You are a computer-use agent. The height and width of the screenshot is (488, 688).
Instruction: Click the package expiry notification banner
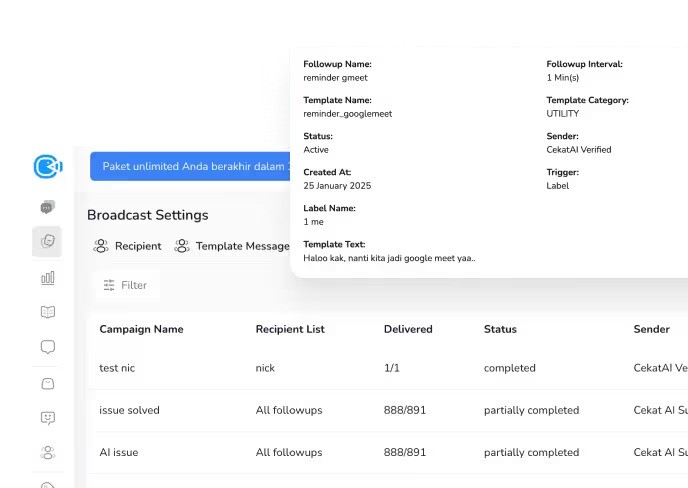coord(190,166)
